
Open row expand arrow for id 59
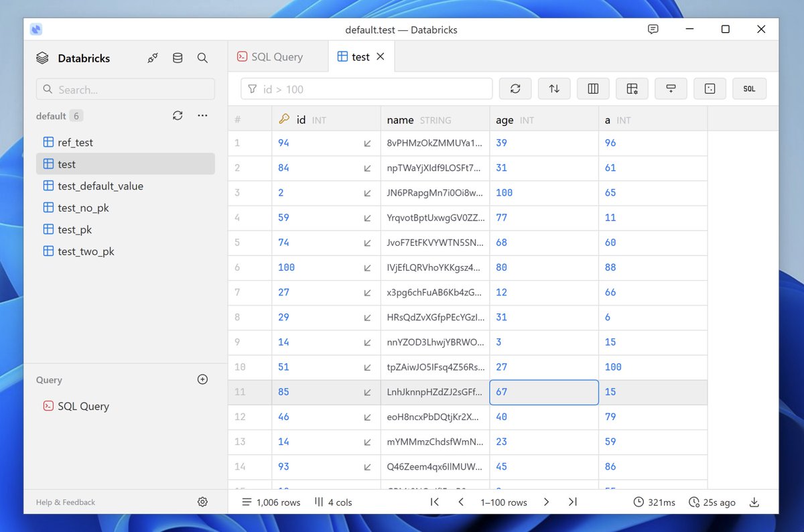pyautogui.click(x=367, y=217)
